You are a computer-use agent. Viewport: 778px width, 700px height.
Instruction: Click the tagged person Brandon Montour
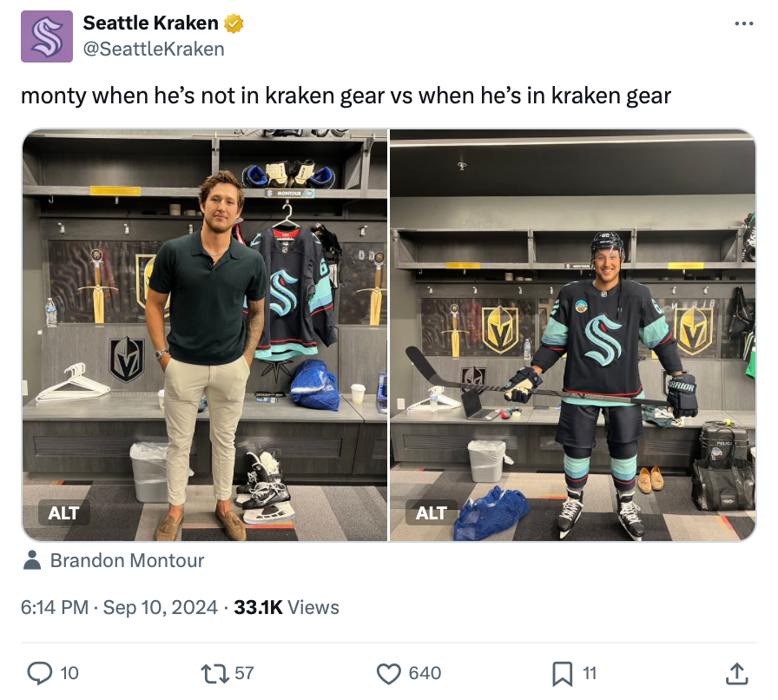coord(127,560)
